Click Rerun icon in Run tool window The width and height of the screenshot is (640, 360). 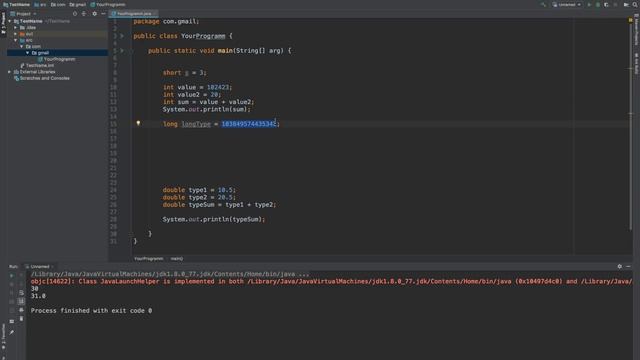pyautogui.click(x=11, y=276)
